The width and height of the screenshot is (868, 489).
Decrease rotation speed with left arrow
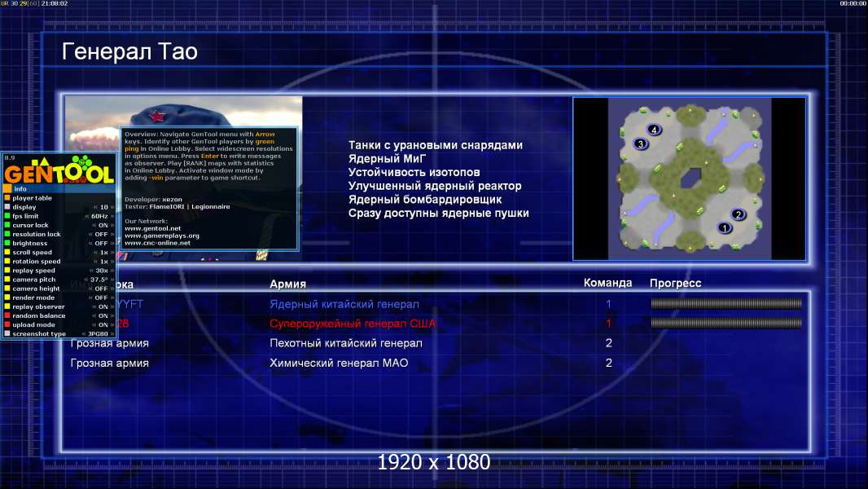94,262
